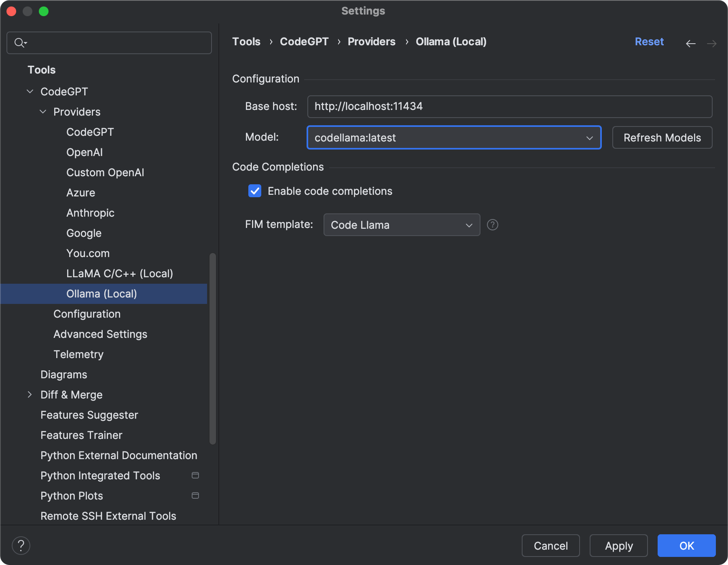Expand the Diff & Merge section
This screenshot has width=728, height=565.
click(x=30, y=394)
